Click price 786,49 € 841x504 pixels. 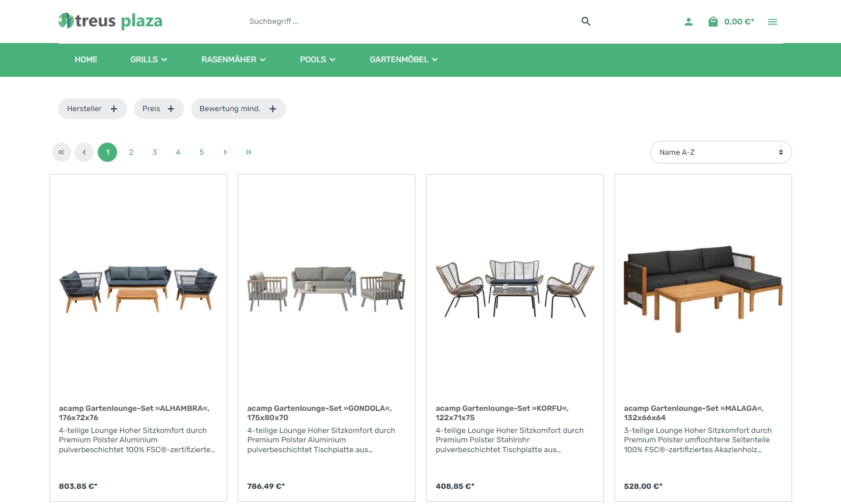pyautogui.click(x=266, y=486)
